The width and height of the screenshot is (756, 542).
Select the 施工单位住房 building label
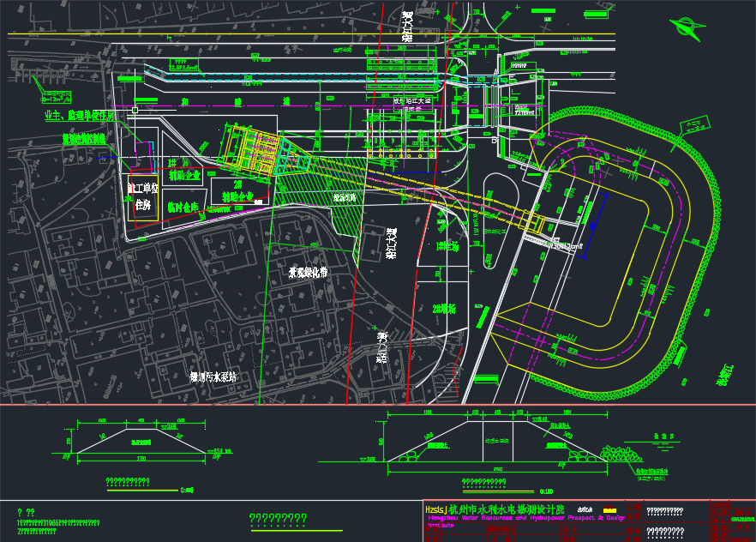[x=141, y=196]
